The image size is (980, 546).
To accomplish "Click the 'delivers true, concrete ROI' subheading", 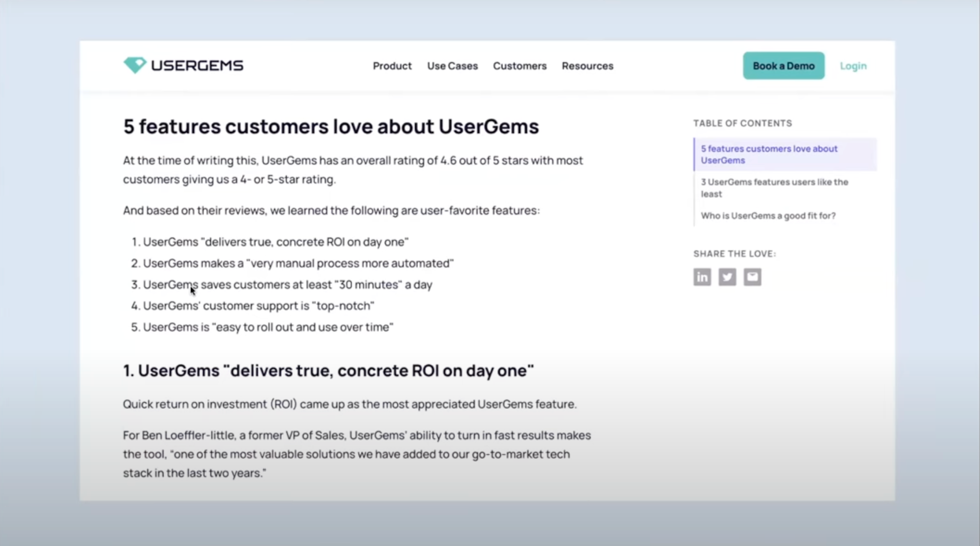I will click(328, 371).
